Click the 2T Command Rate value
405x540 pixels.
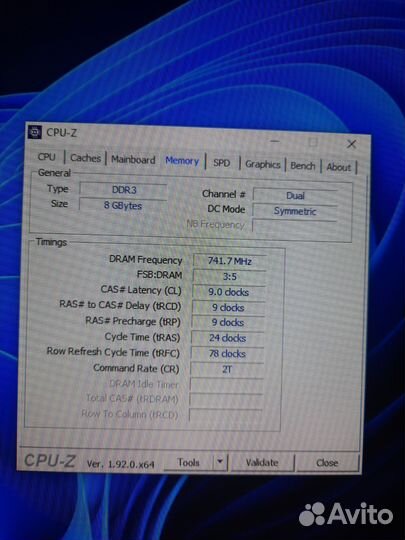(227, 370)
